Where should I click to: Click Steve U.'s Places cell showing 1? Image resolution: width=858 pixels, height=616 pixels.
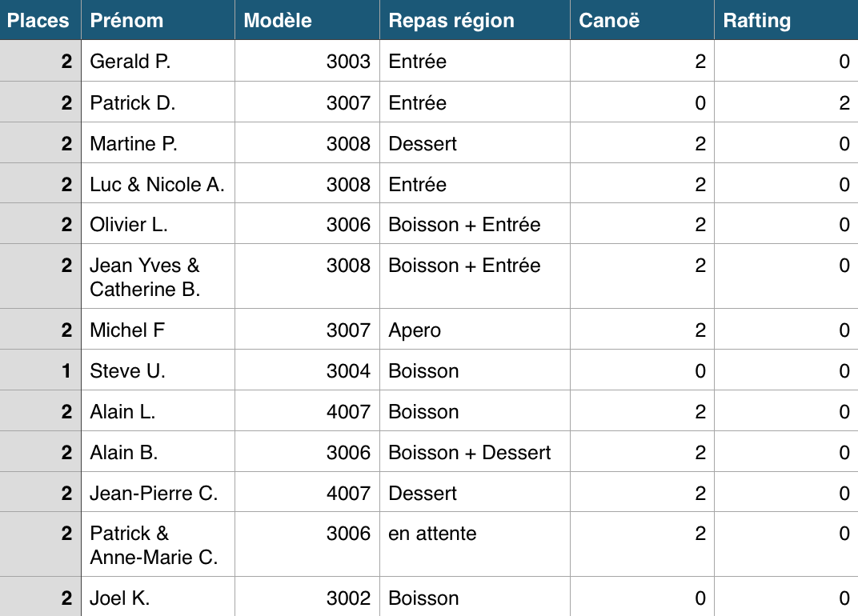point(41,370)
